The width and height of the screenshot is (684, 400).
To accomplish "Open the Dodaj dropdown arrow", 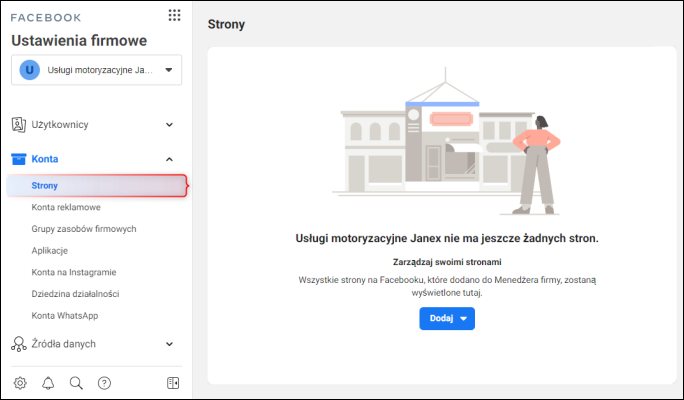I will (464, 318).
